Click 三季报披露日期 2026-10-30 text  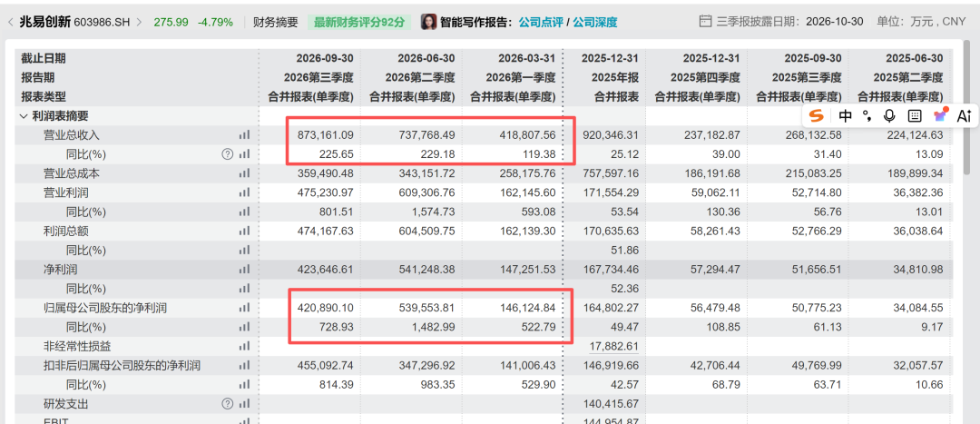point(789,22)
